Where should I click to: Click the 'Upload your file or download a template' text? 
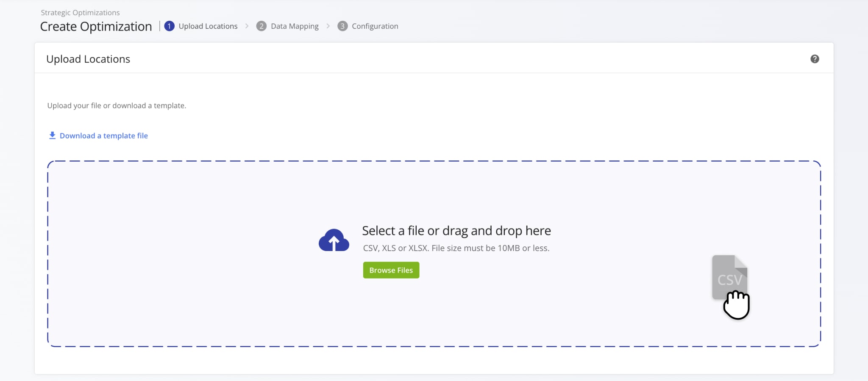click(x=117, y=106)
